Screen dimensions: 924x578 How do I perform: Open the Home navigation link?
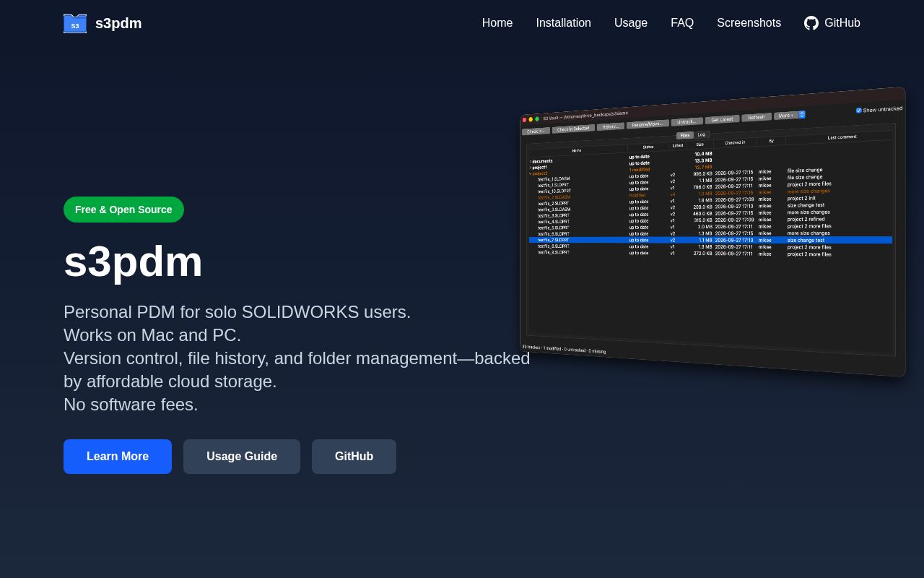coord(497,23)
